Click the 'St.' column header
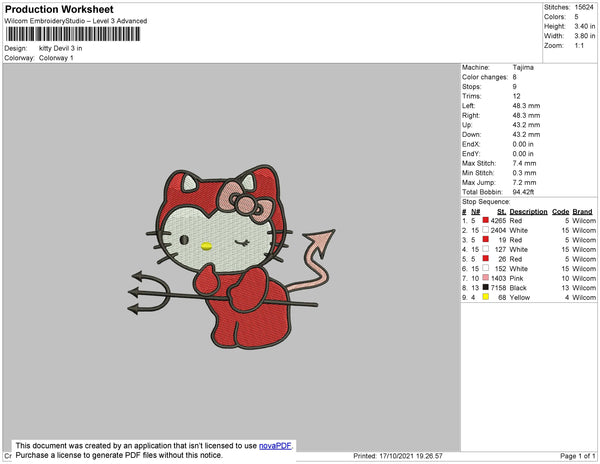This screenshot has height=464, width=600. point(501,212)
